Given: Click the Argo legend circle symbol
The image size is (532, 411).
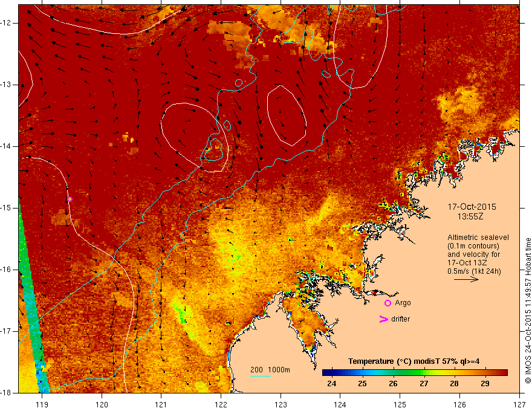Looking at the screenshot, I should pyautogui.click(x=388, y=303).
